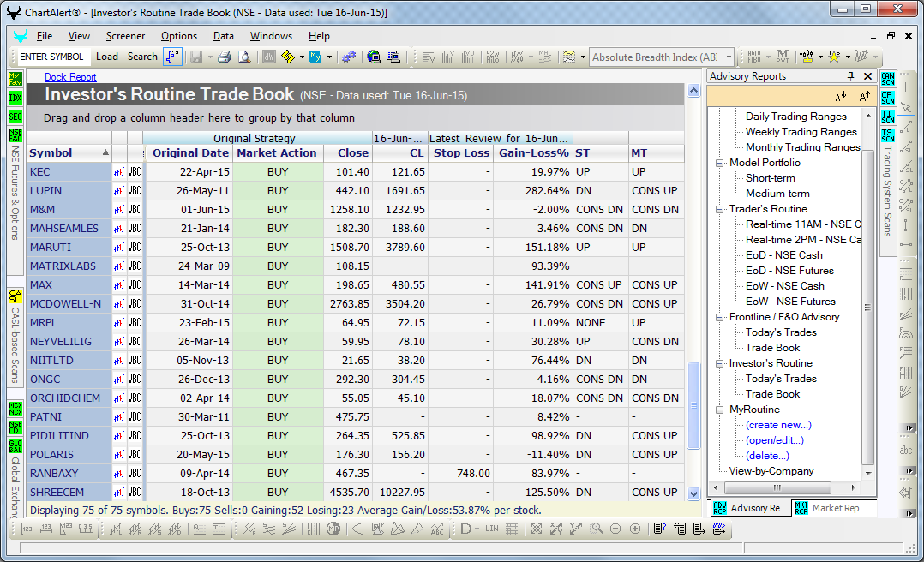This screenshot has height=562, width=924.
Task: Click Advisory tree vertical scrollbar thumb
Action: tap(867, 308)
